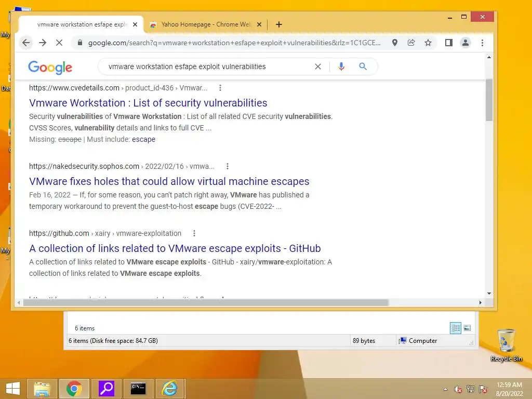
Task: Clear the Google search box with X
Action: coord(318,66)
